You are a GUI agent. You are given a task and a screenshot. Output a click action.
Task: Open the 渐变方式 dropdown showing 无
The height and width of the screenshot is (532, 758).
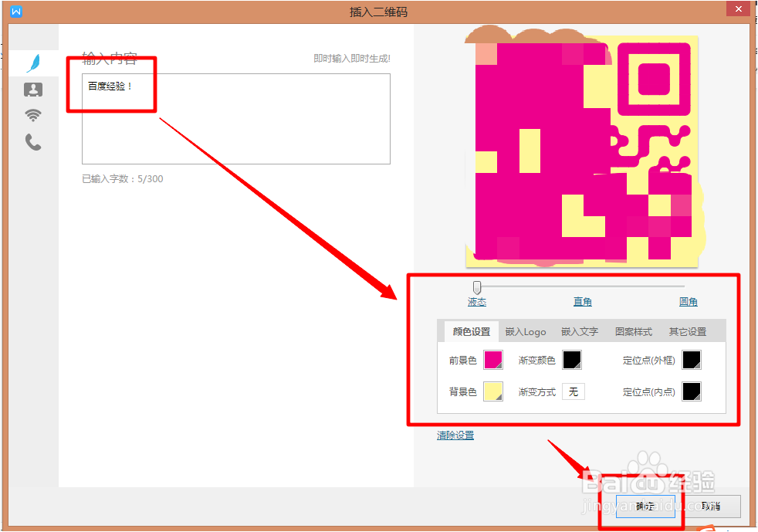pos(574,391)
